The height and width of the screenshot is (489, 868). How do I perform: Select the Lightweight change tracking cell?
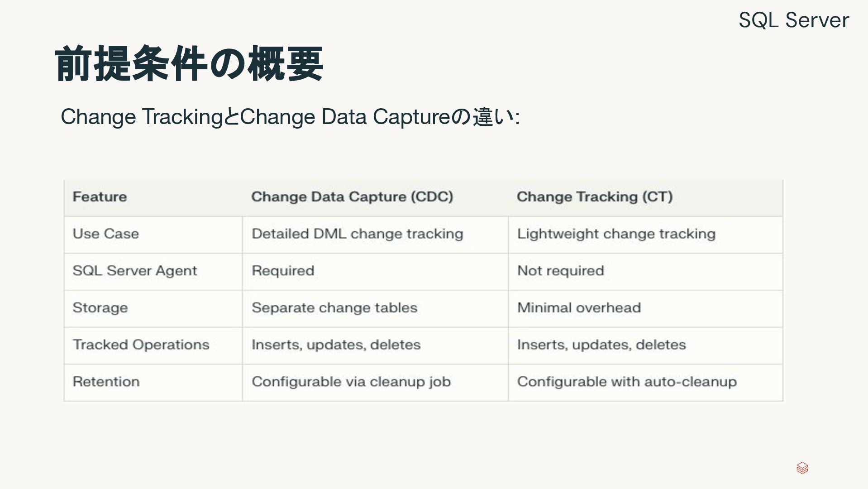pyautogui.click(x=616, y=234)
